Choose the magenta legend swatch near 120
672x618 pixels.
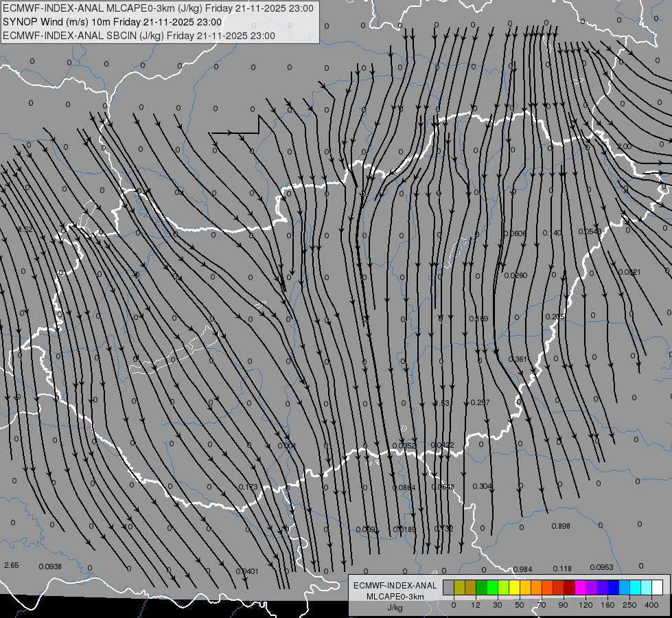click(580, 588)
